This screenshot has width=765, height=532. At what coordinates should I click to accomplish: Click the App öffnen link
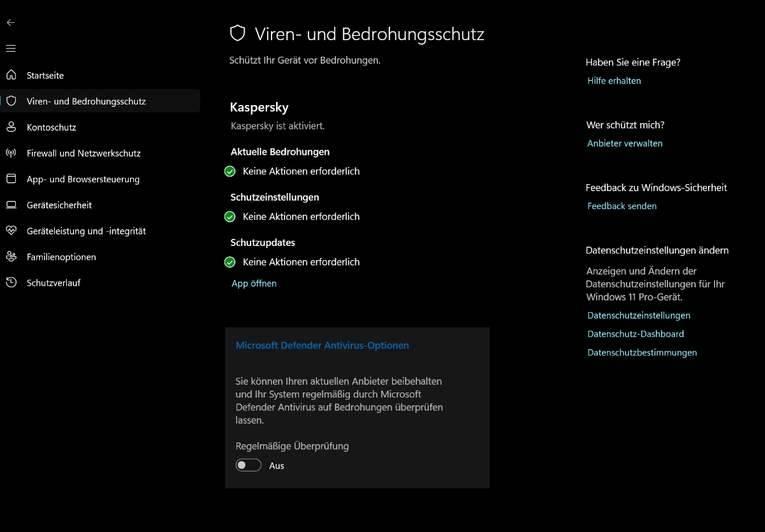click(x=254, y=284)
